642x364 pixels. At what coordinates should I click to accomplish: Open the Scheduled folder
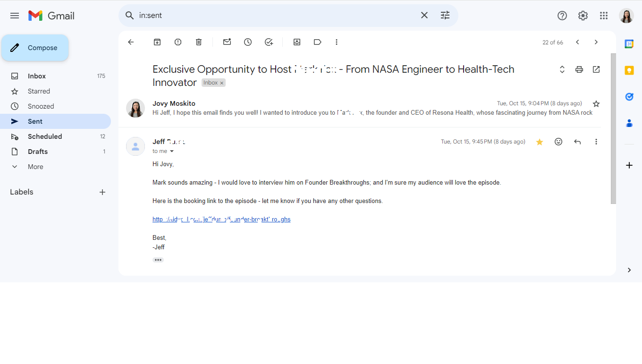coord(45,136)
